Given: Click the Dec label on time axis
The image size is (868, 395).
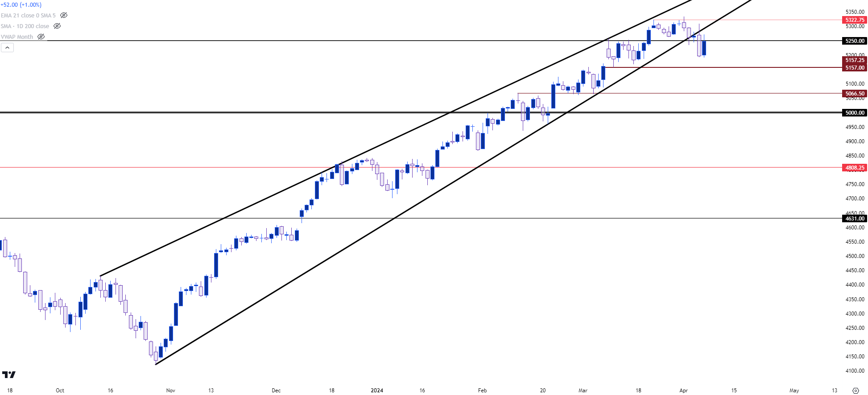Looking at the screenshot, I should 276,391.
